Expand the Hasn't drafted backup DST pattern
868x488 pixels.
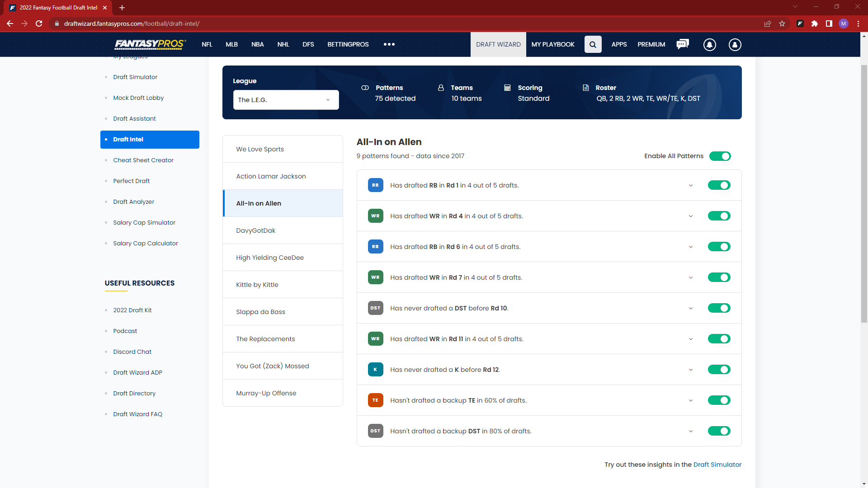coord(691,431)
